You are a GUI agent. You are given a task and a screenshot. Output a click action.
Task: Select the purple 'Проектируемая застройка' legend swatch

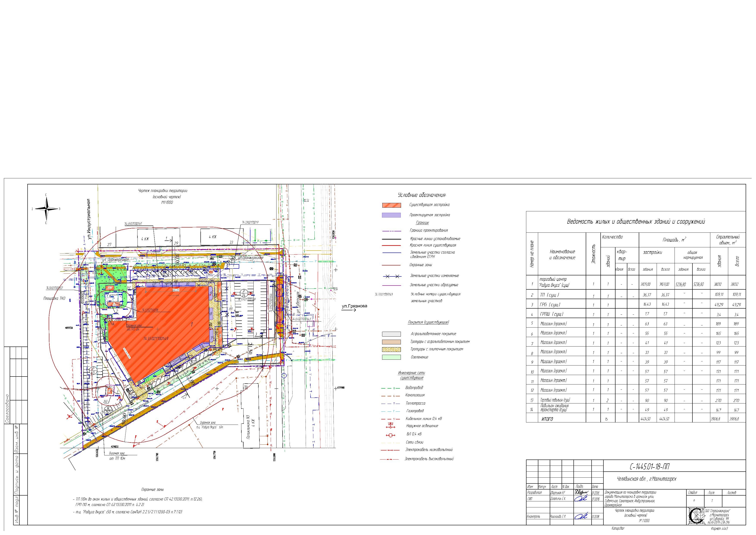click(x=391, y=215)
